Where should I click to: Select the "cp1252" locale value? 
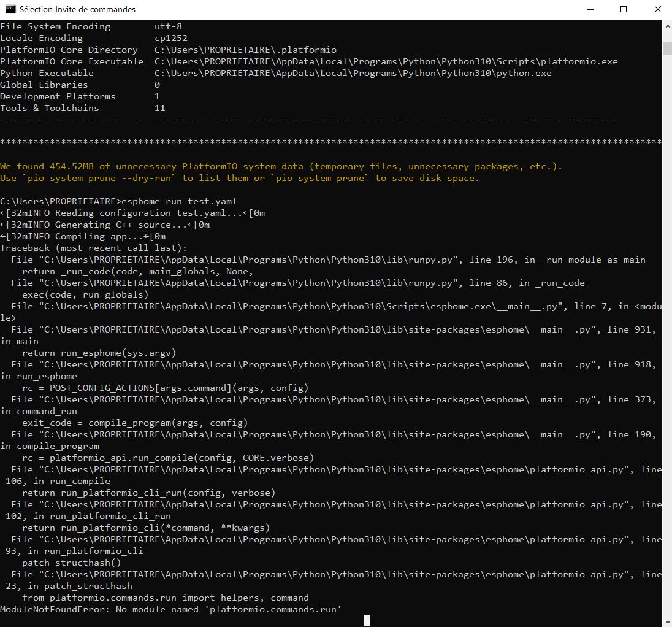coord(171,38)
